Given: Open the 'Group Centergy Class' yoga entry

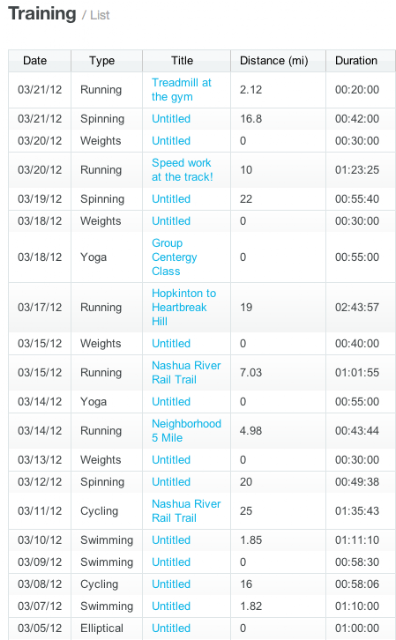Looking at the screenshot, I should (x=174, y=257).
